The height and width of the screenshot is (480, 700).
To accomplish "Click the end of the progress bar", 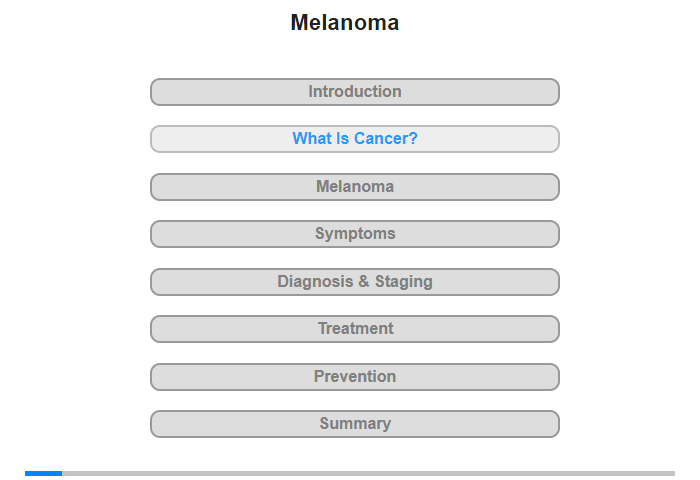I will point(672,473).
